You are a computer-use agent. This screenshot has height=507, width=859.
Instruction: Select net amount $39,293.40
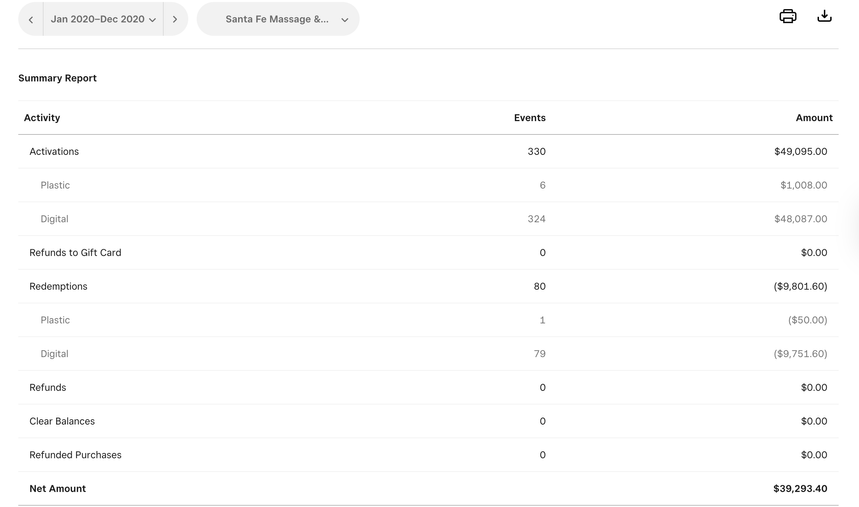(800, 488)
